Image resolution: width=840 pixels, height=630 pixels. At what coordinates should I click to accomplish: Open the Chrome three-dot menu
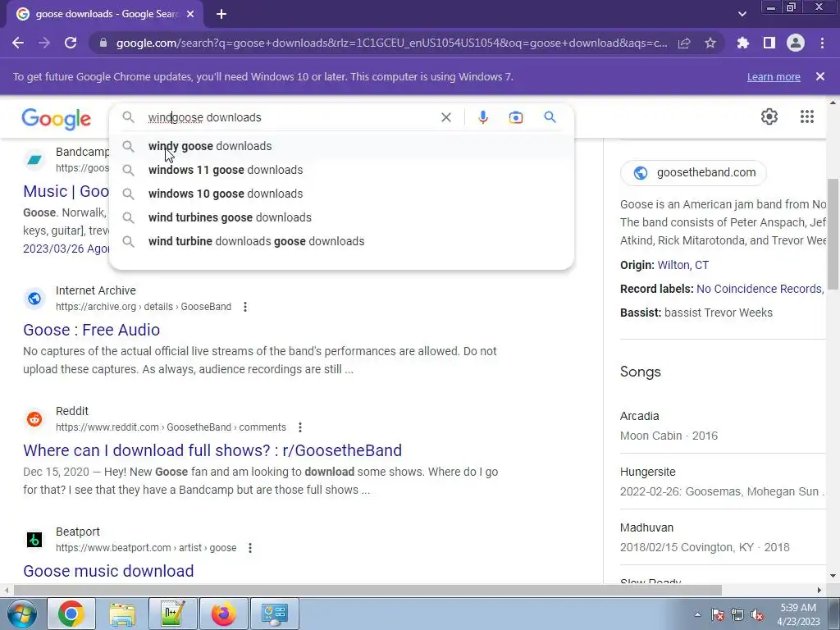[x=822, y=43]
